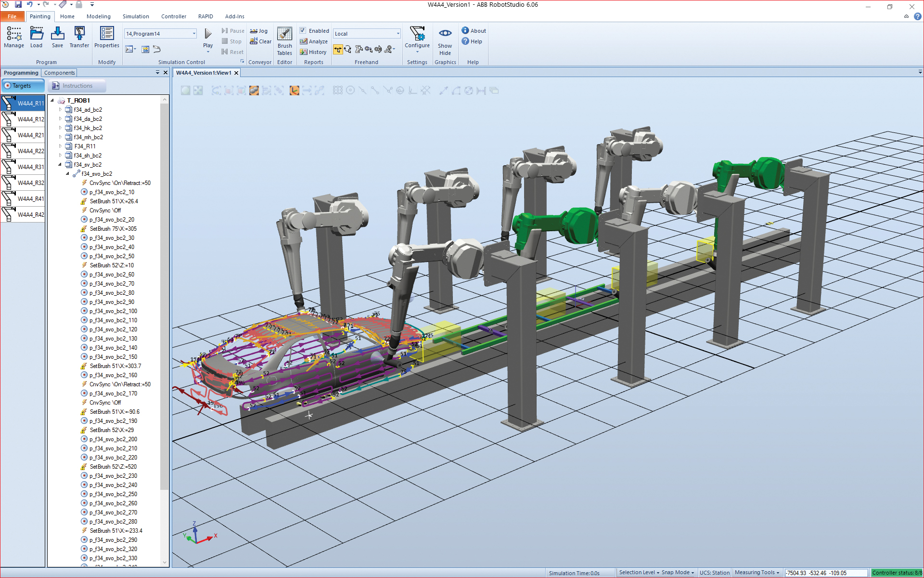Open the Manage program tool
The height and width of the screenshot is (578, 924).
coord(14,37)
